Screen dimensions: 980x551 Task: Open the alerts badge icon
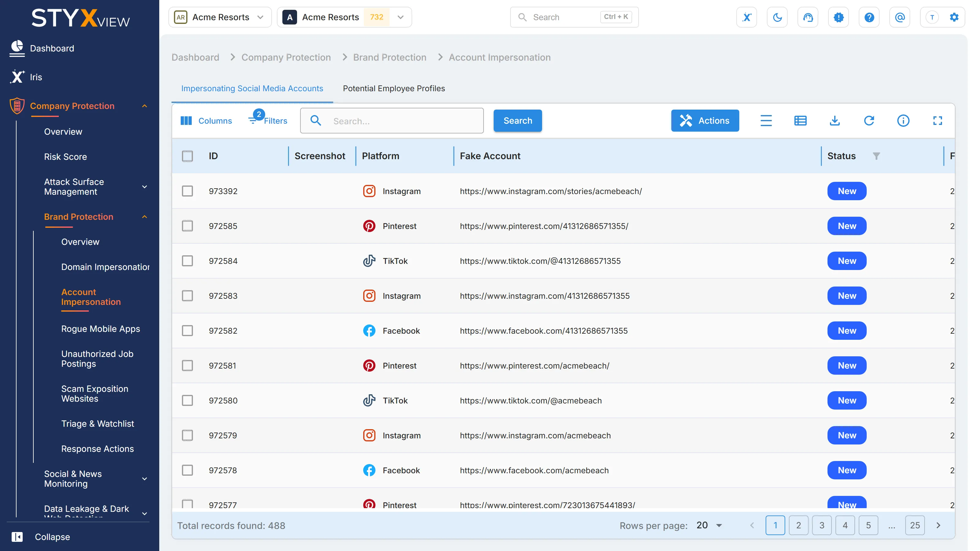[x=839, y=17]
